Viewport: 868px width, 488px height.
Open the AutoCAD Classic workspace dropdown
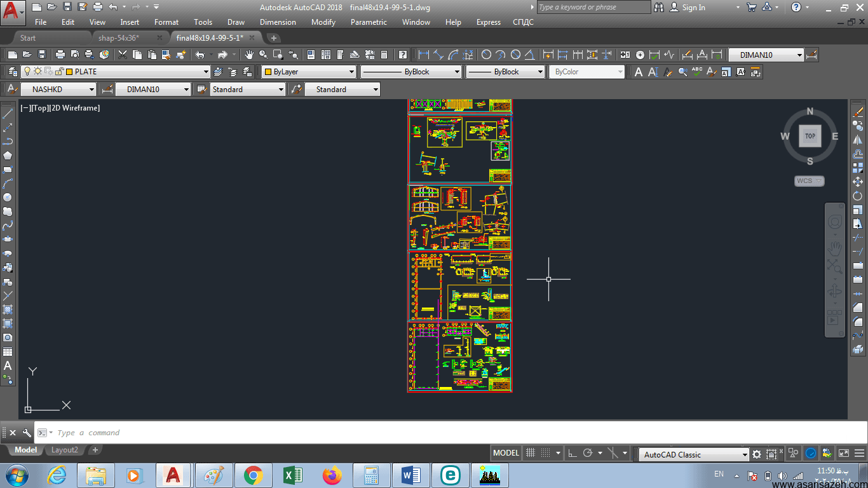695,454
